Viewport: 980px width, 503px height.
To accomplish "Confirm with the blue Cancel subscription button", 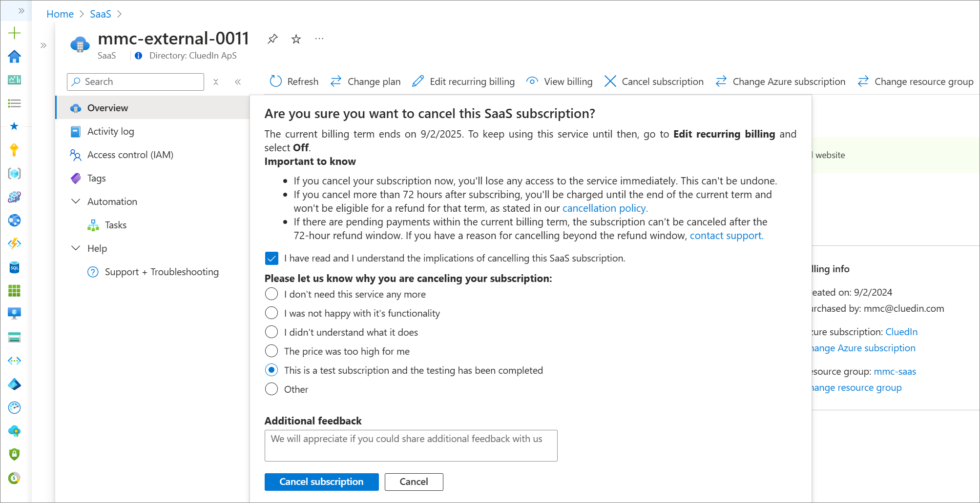I will pos(321,482).
